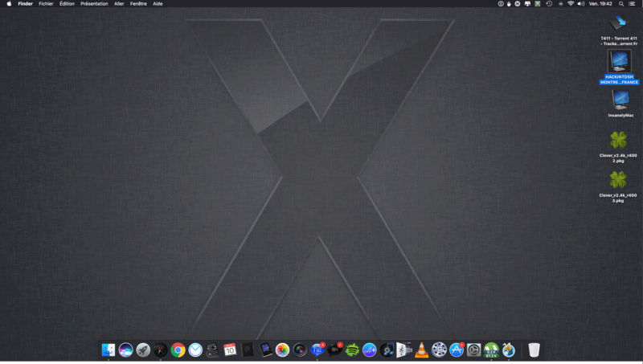643x364 pixels.
Task: Open FaceTime icon with red badge
Action: pyautogui.click(x=334, y=350)
